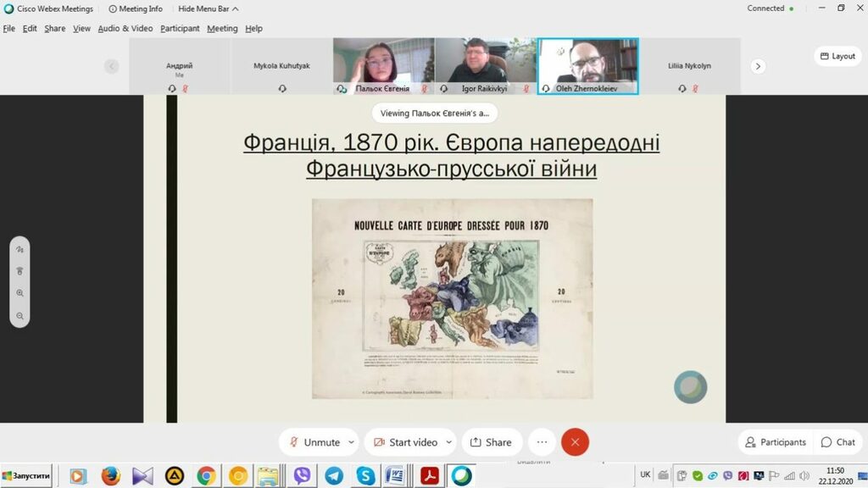Click the zoom in magnifier icon
Screen dimensions: 868x488
(19, 292)
